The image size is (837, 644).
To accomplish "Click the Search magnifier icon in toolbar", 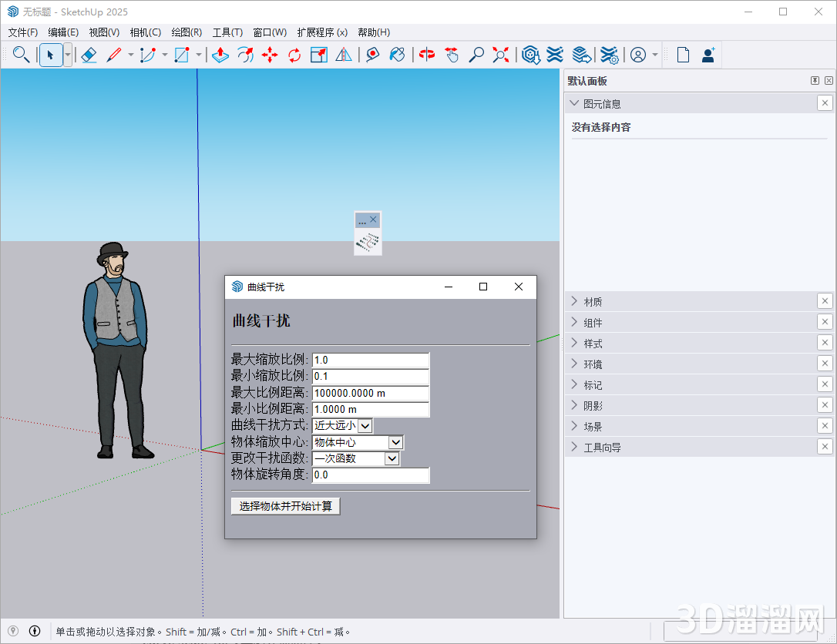I will point(21,55).
